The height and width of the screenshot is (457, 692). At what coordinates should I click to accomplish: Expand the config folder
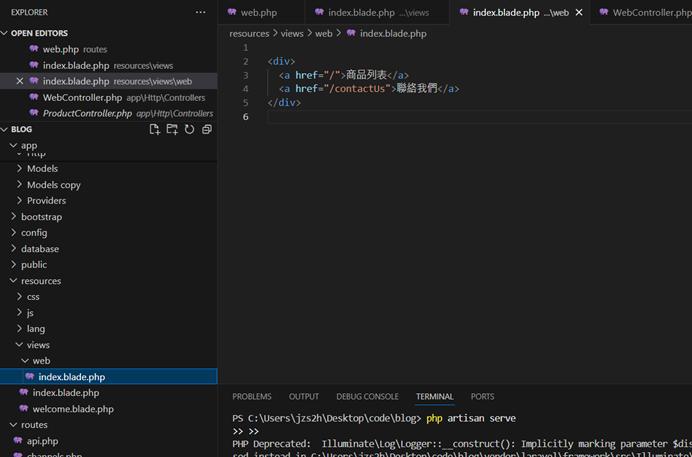click(x=14, y=232)
